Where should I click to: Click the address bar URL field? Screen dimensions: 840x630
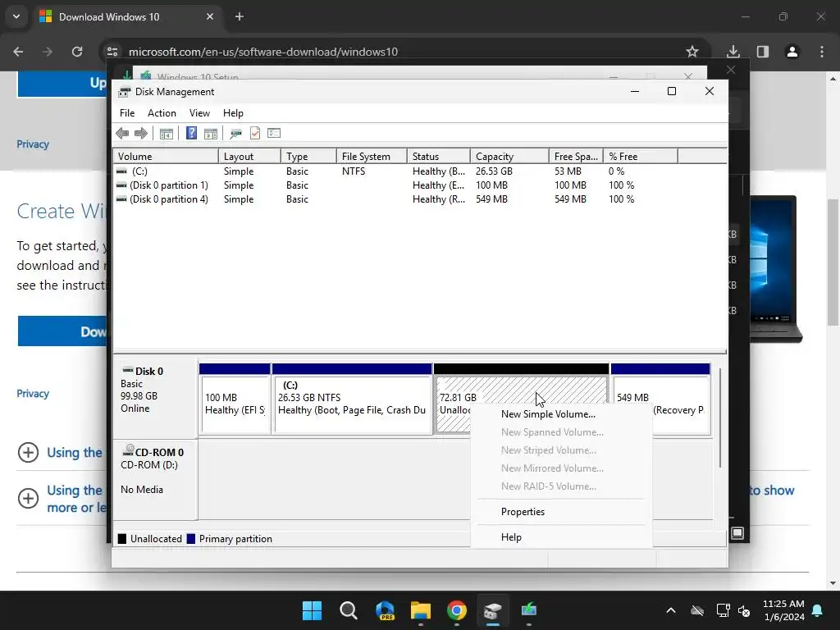click(x=396, y=52)
